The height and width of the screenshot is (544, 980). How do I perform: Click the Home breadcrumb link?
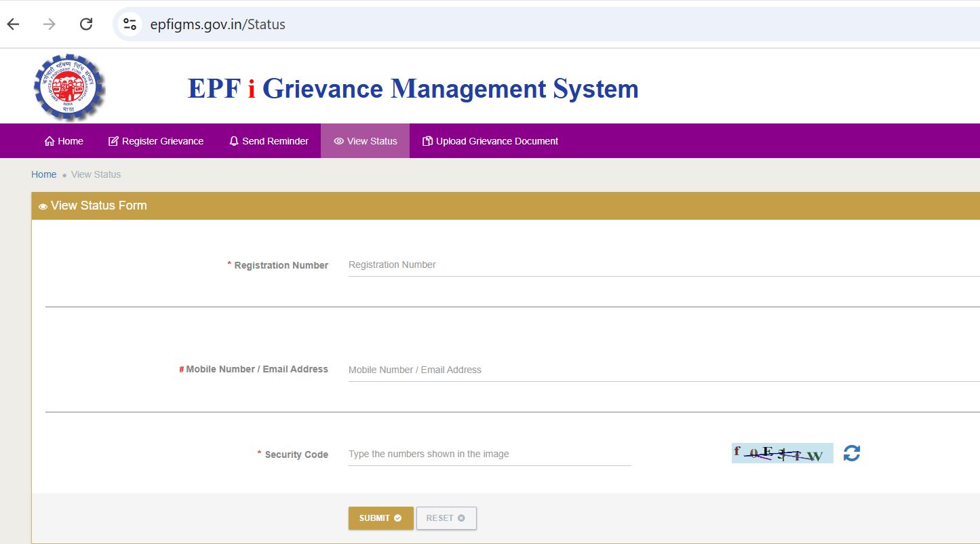point(44,174)
